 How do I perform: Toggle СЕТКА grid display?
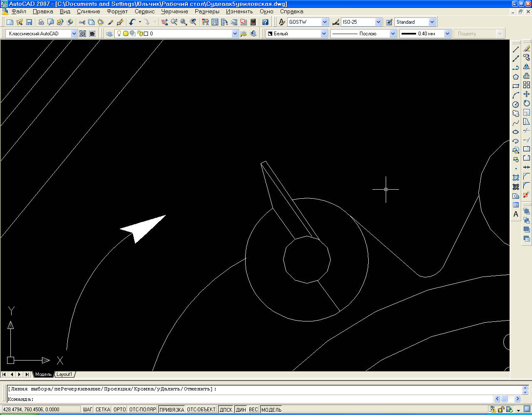pyautogui.click(x=103, y=410)
